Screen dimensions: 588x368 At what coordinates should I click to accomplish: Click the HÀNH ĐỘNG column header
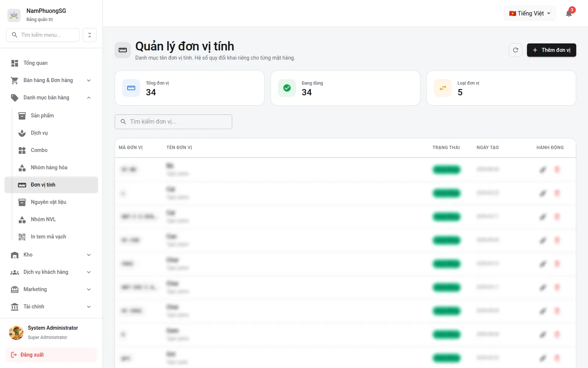(550, 148)
